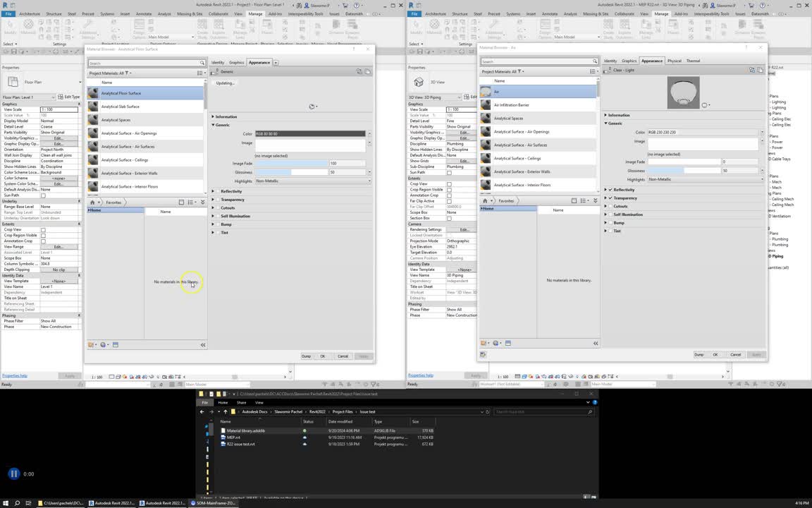This screenshot has height=508, width=812.
Task: Click add asset plus tab in left browser
Action: click(x=276, y=63)
